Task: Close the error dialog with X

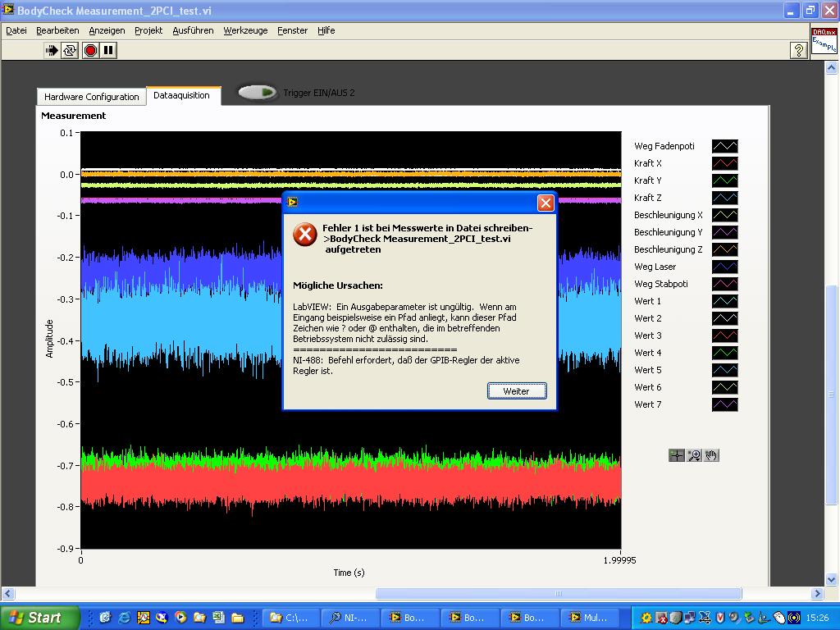Action: pos(546,203)
